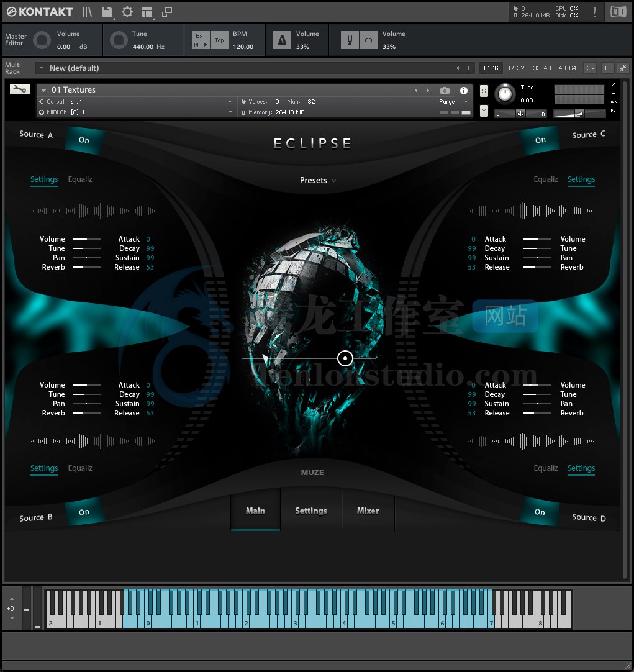
Task: Open Source A Equaliz tab
Action: [80, 179]
